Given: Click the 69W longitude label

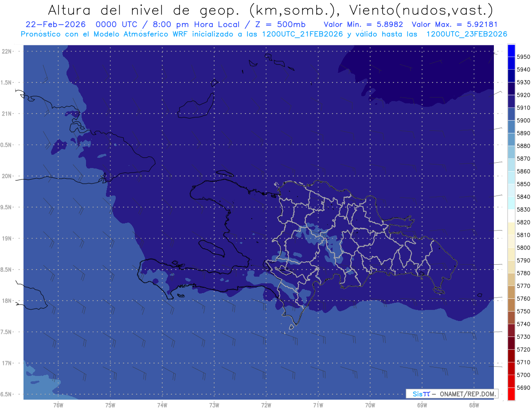Looking at the screenshot, I should (x=422, y=405).
